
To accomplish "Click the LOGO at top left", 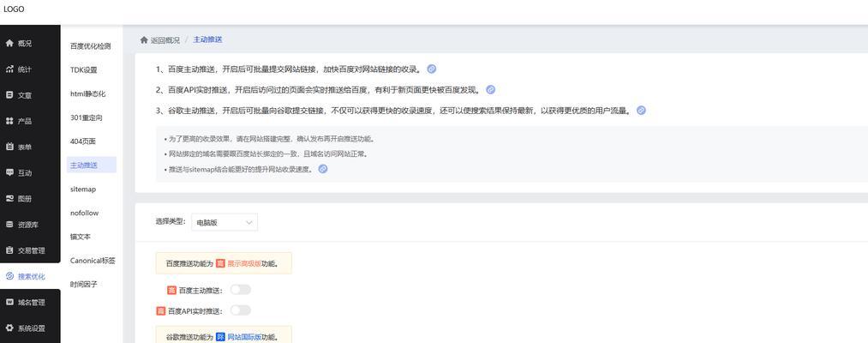I will 14,9.
